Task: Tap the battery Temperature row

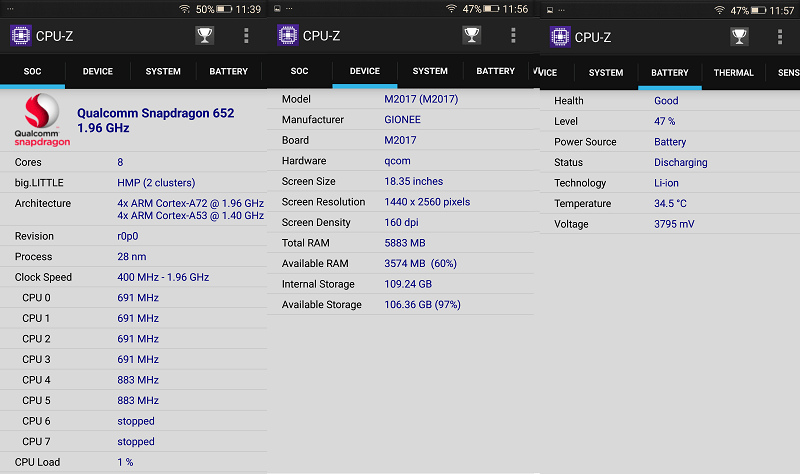Action: pos(670,204)
